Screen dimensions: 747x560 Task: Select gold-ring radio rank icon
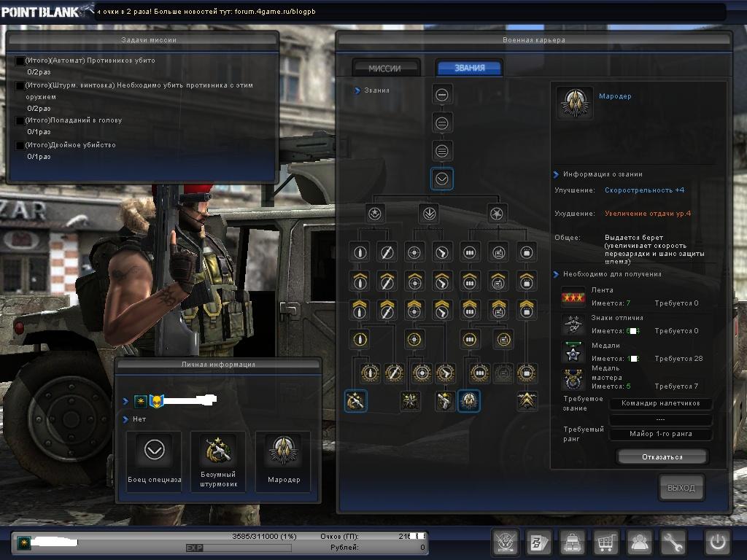tap(503, 340)
